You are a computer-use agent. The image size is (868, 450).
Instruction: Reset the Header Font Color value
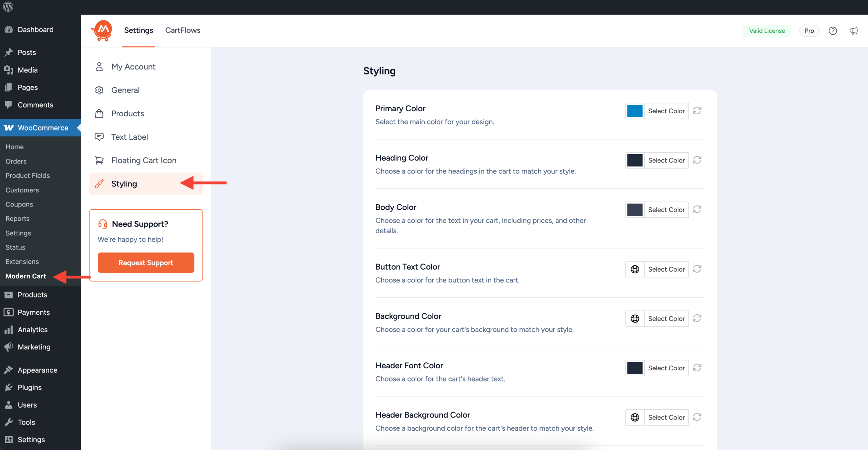coord(697,368)
